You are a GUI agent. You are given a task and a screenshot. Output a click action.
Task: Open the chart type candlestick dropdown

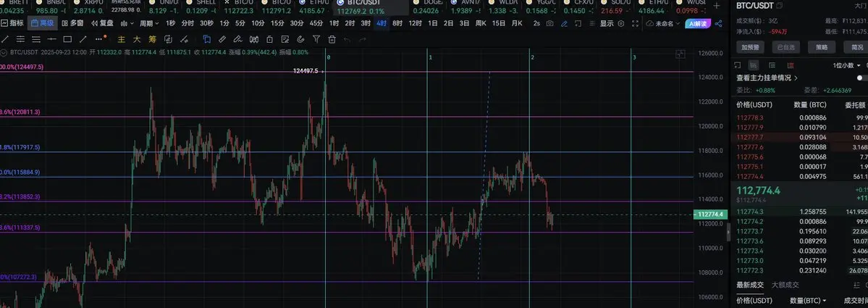127,23
